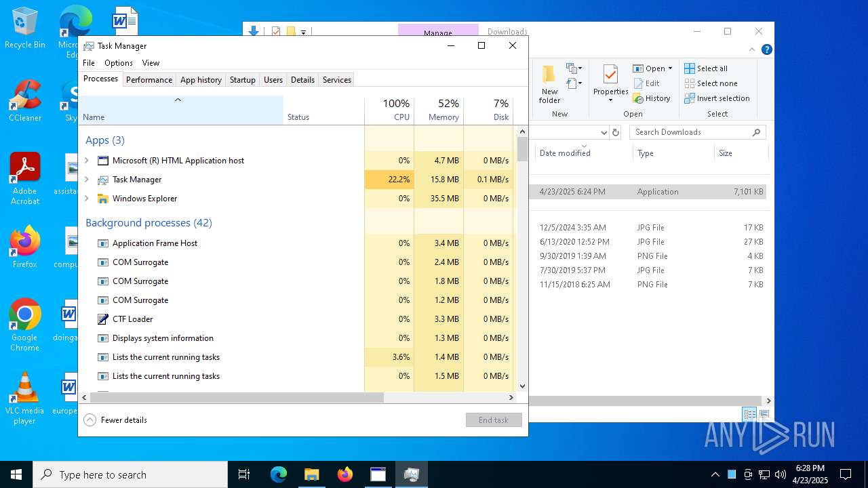Open VLC media player shortcut
This screenshot has height=488, width=868.
[24, 399]
